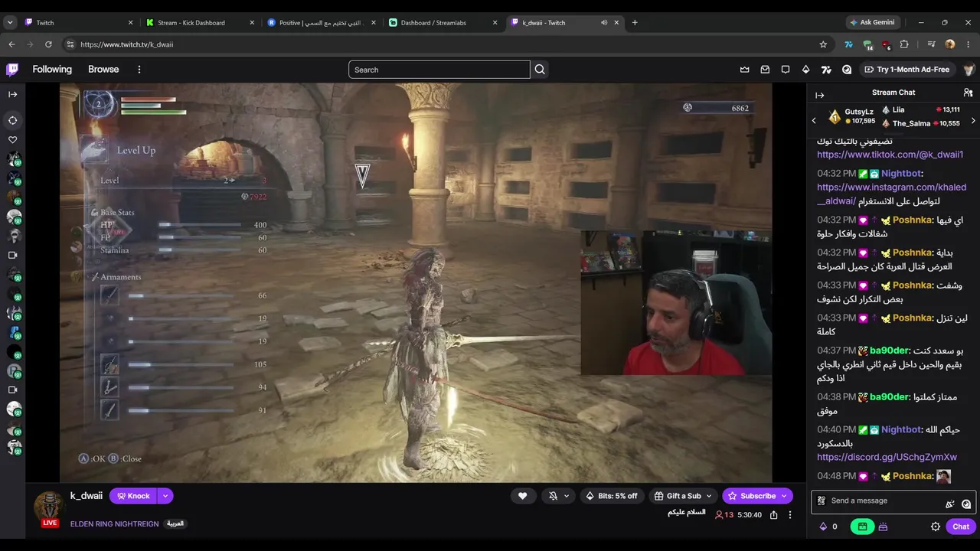Share the stream with the share icon
This screenshot has height=551, width=980.
coord(774,515)
